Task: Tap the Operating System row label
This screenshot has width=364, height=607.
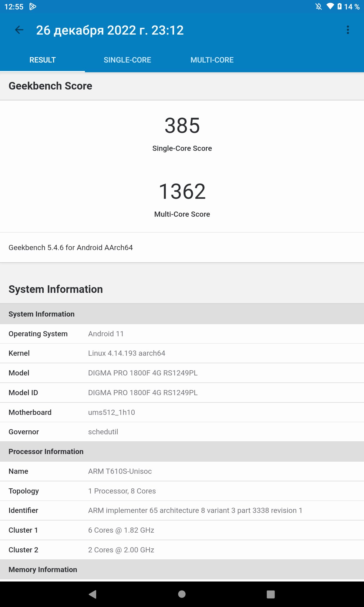Action: 38,334
